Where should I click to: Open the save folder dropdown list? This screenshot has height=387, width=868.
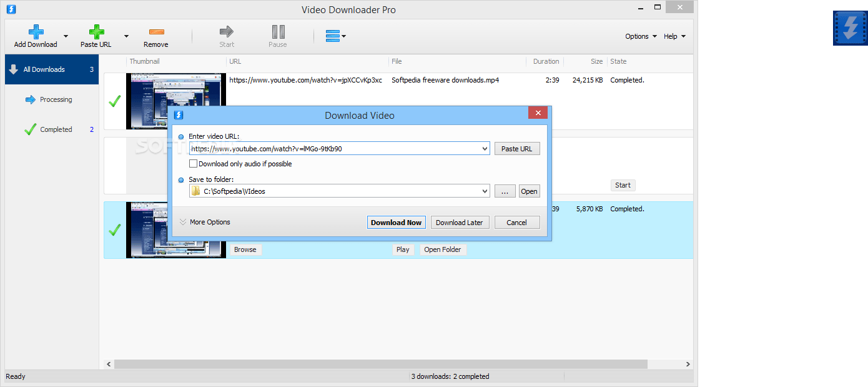[485, 191]
